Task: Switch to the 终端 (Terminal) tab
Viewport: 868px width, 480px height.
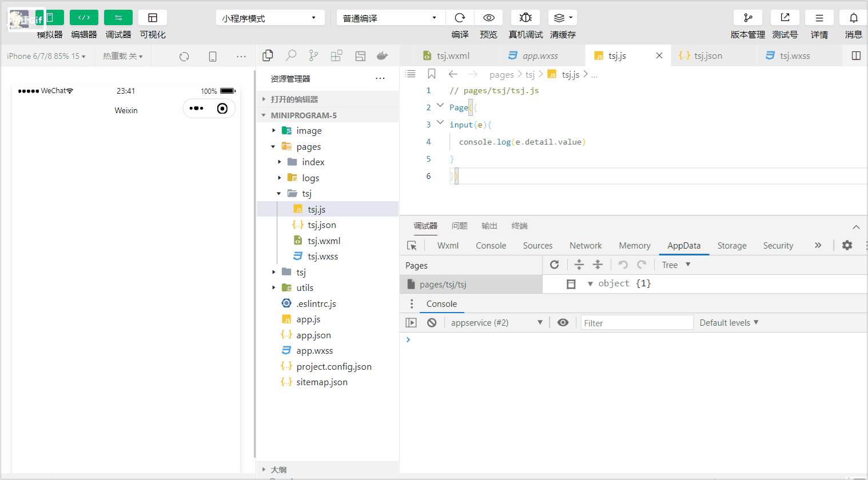Action: [x=519, y=226]
